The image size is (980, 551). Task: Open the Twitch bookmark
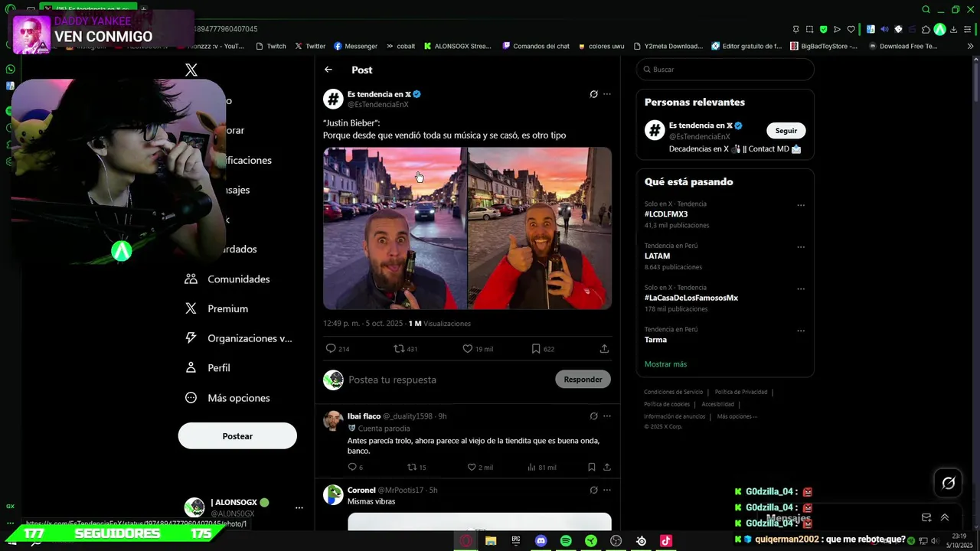coord(271,46)
